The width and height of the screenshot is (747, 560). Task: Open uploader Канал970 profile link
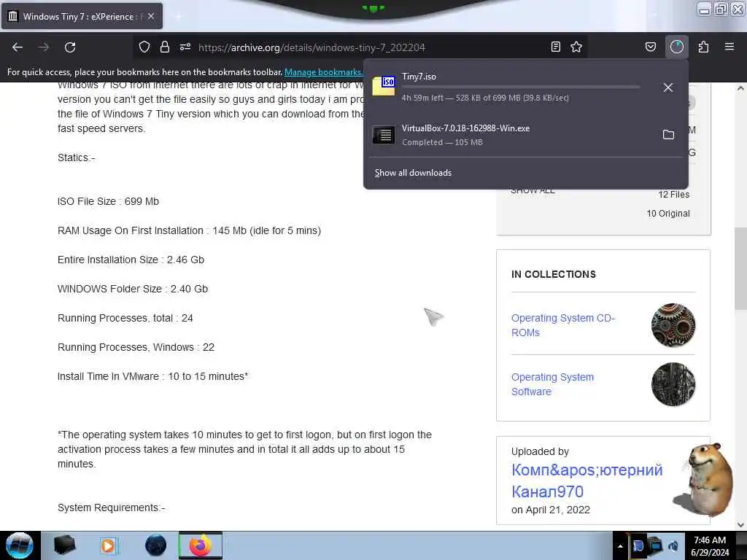tap(587, 481)
